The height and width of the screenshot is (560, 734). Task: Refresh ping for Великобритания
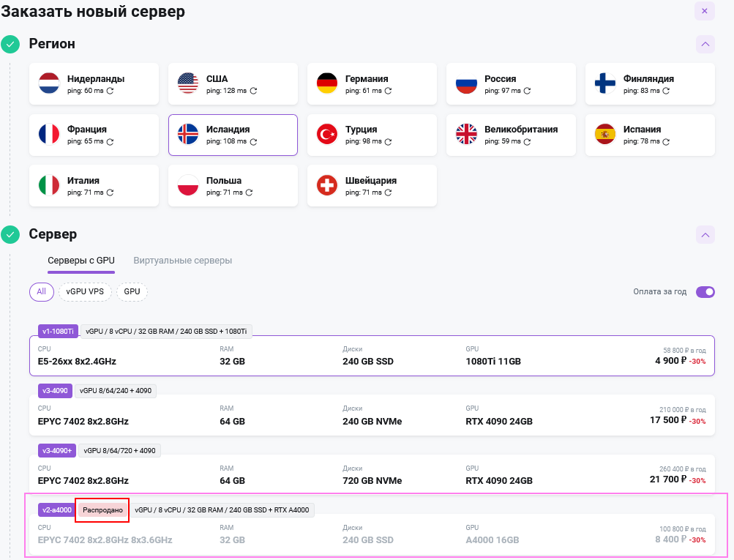[x=527, y=141]
